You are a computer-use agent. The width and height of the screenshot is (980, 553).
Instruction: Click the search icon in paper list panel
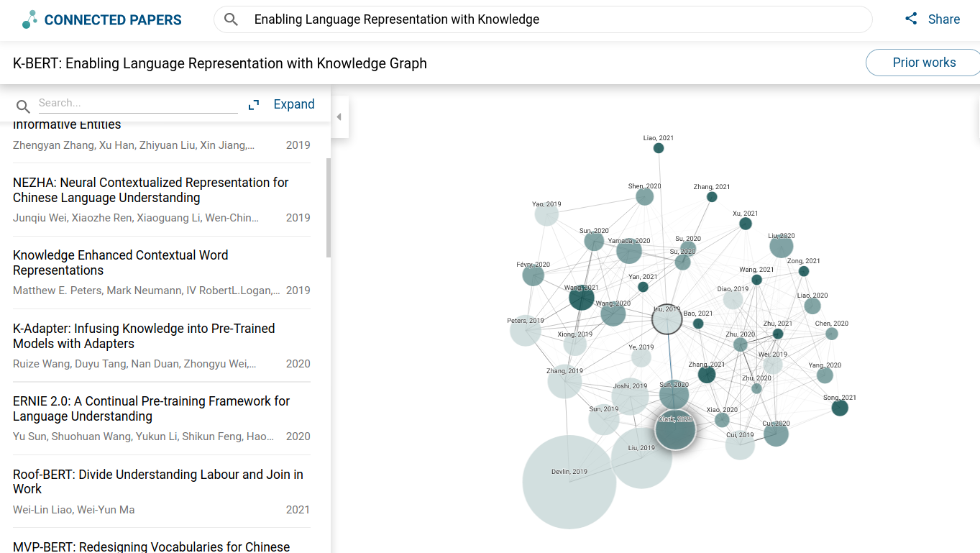[x=23, y=106]
